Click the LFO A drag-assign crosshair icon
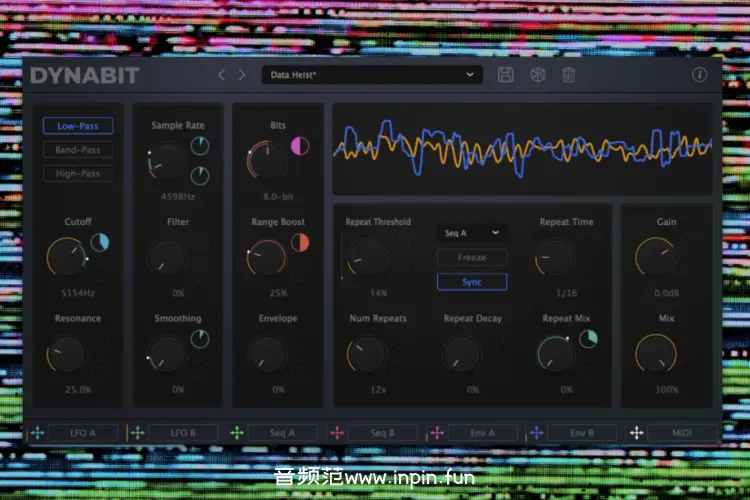The width and height of the screenshot is (750, 500). (37, 433)
